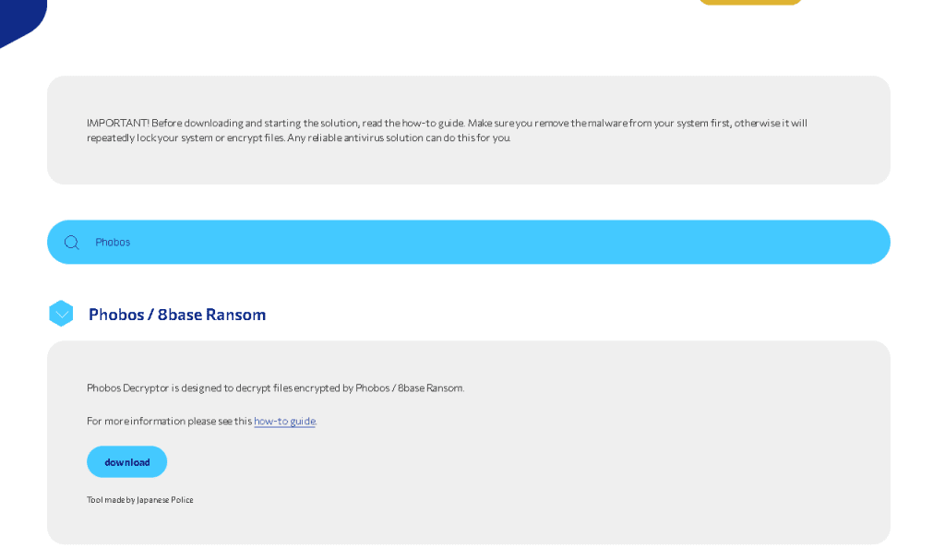Collapse the Phobos / 8base Ransom section
Screen dimensions: 945x560
click(61, 314)
